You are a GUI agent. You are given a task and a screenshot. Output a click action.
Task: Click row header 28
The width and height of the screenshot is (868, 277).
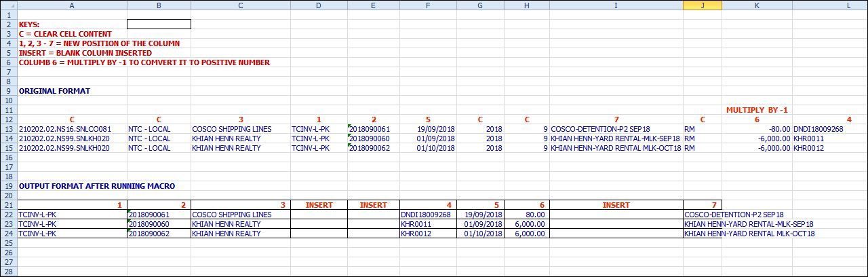(8, 272)
